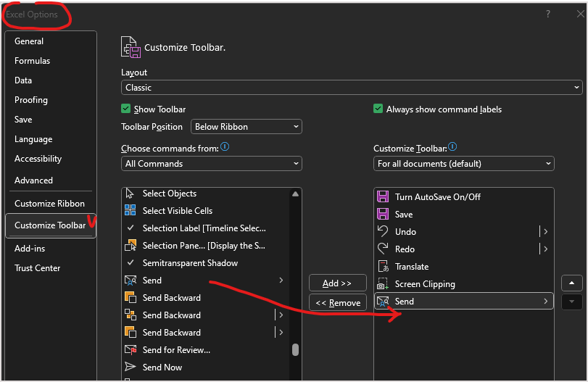Click the << Remove button
The height and width of the screenshot is (382, 588).
click(337, 302)
